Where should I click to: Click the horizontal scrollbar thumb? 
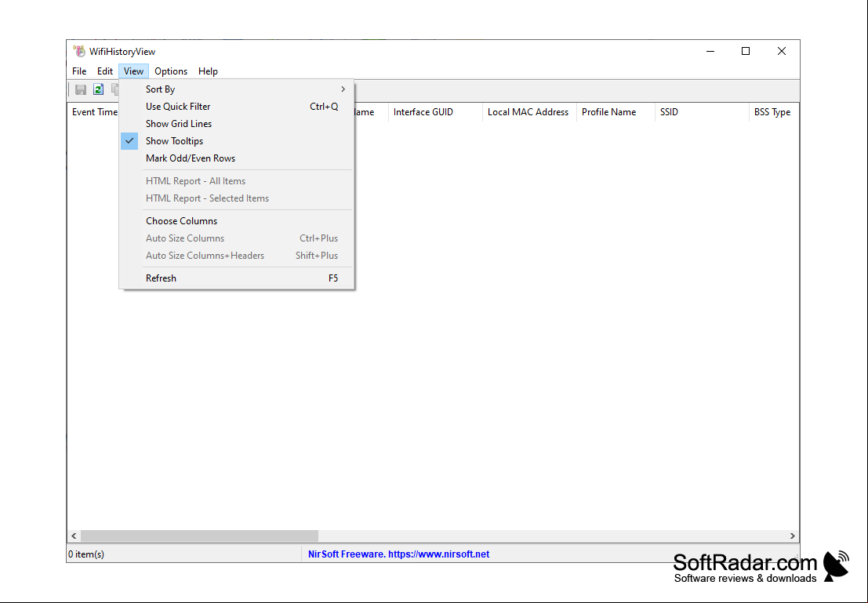pos(199,536)
